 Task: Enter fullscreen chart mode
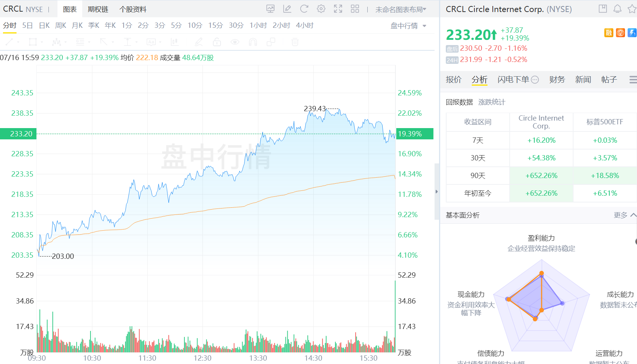tap(338, 9)
